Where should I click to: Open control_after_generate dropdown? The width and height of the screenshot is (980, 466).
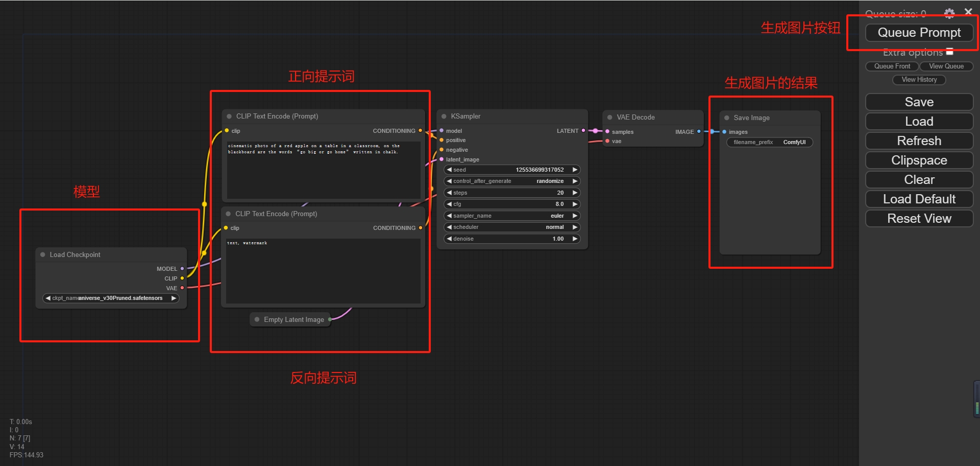tap(512, 181)
